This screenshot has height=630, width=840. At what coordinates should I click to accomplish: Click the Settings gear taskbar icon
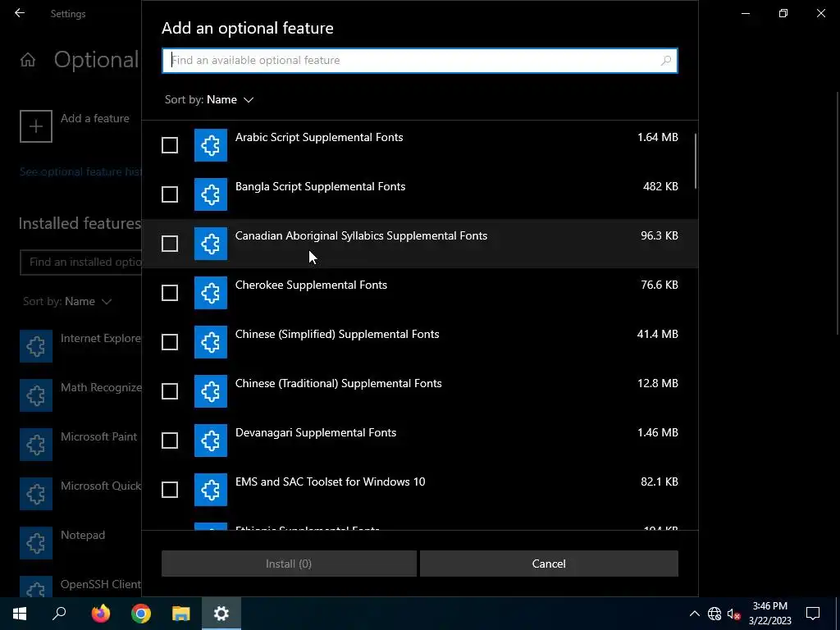pyautogui.click(x=221, y=614)
